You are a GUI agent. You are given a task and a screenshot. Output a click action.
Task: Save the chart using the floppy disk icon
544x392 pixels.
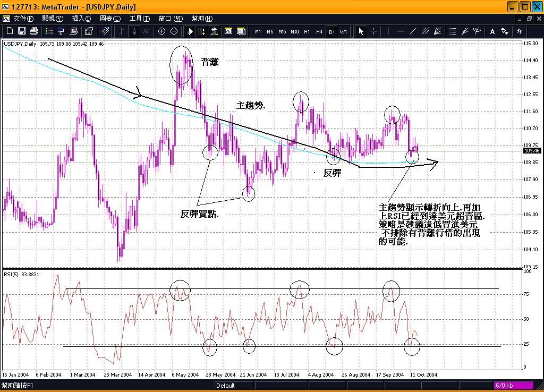[x=21, y=31]
